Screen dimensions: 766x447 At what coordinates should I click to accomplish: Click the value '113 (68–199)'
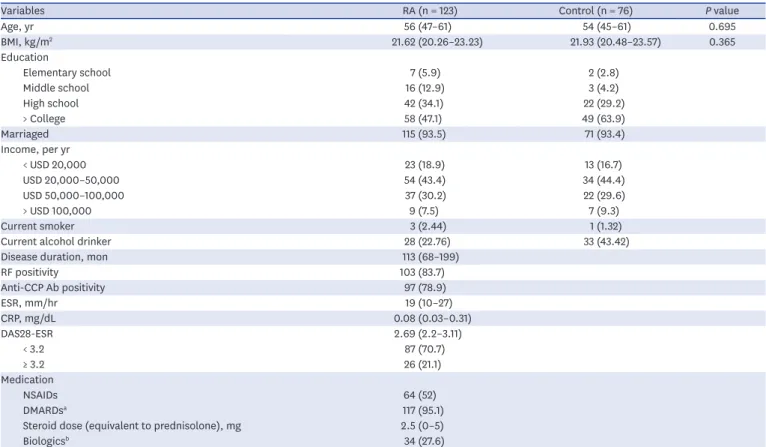[x=430, y=257]
